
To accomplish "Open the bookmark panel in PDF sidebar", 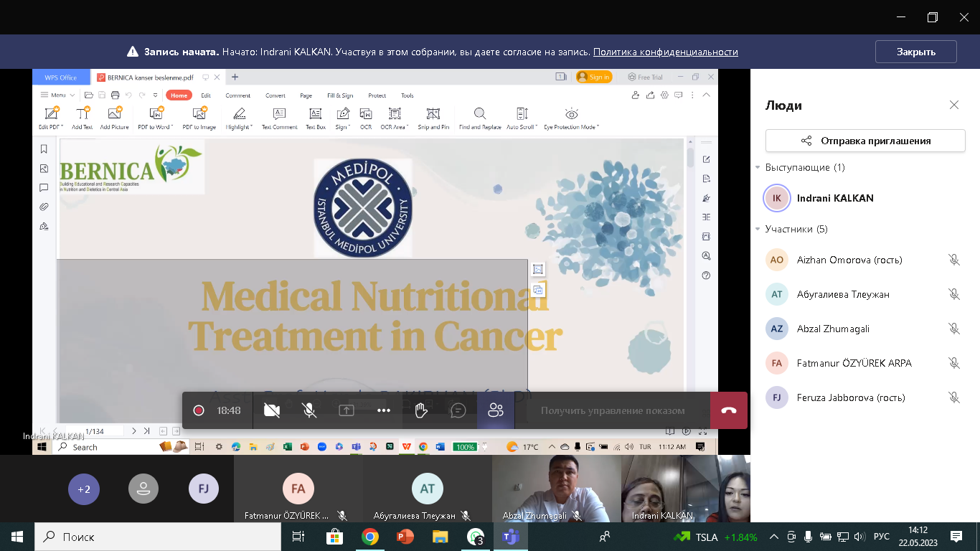I will tap(44, 149).
